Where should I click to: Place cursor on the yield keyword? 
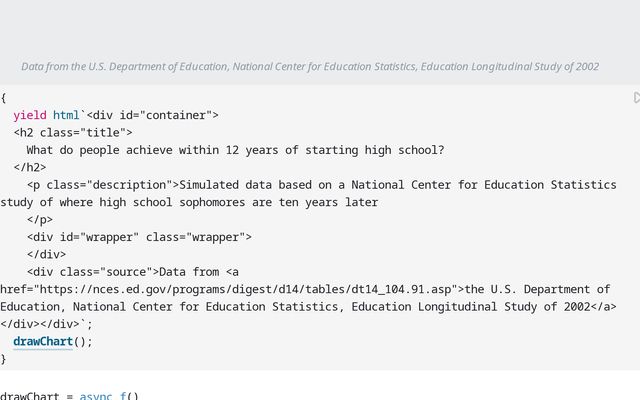coord(30,115)
